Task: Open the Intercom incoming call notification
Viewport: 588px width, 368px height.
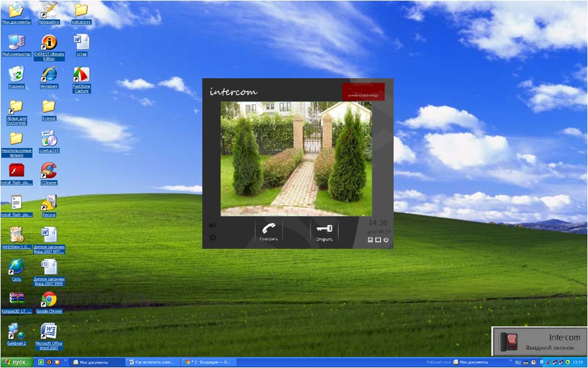Action: (539, 341)
